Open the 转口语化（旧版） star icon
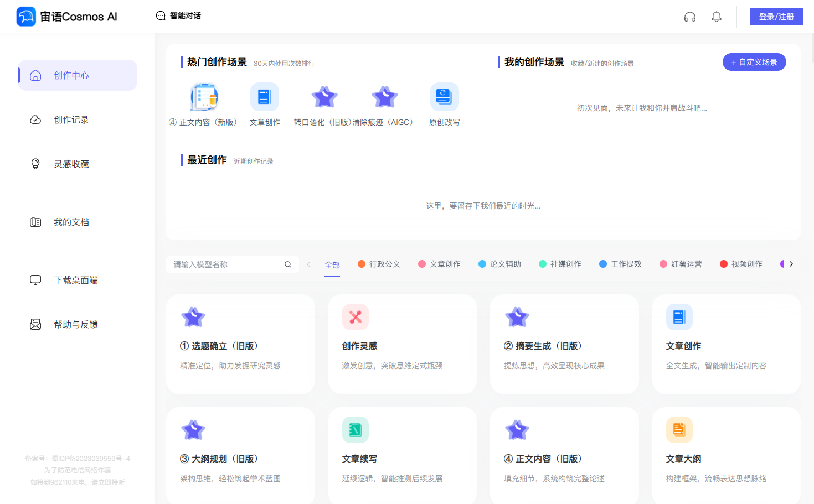Screen dimensions: 814x504 [324, 97]
